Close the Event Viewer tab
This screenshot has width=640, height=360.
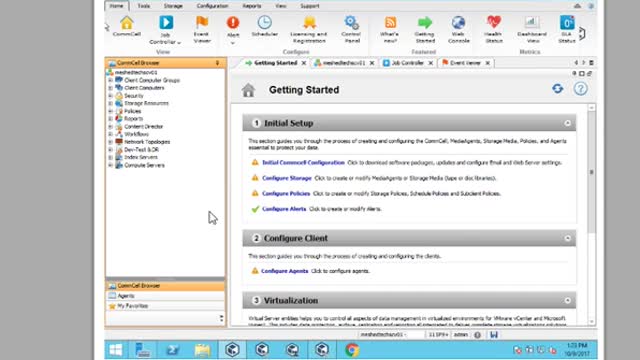click(x=487, y=63)
